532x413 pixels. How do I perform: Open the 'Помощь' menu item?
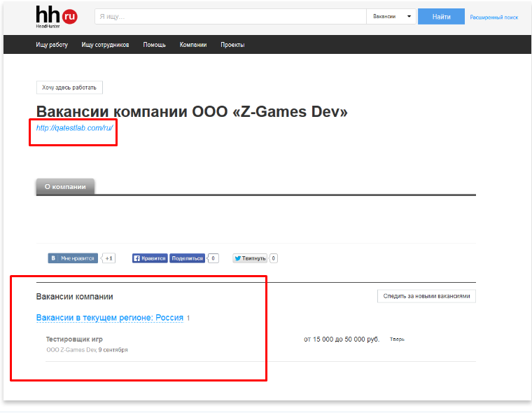pyautogui.click(x=155, y=45)
